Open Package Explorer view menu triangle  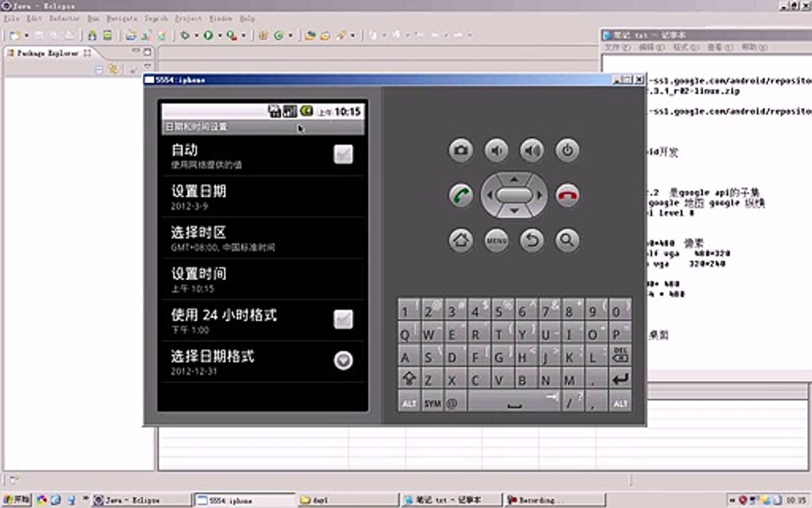tap(147, 66)
